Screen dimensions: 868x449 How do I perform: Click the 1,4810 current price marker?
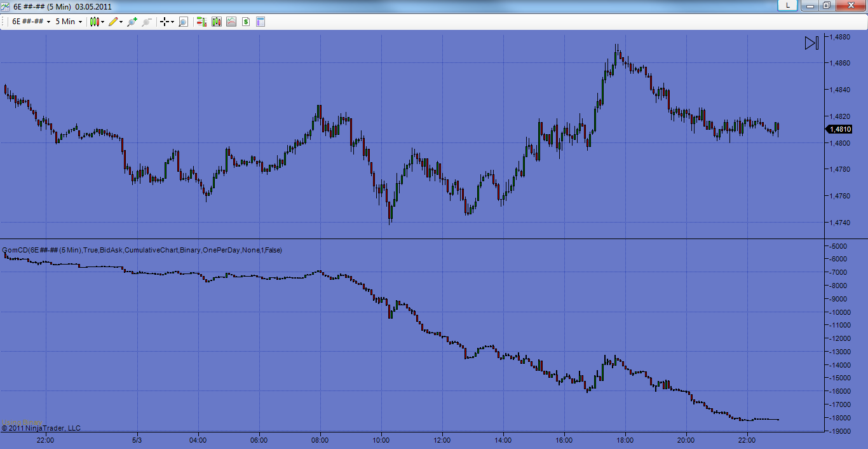tap(839, 129)
